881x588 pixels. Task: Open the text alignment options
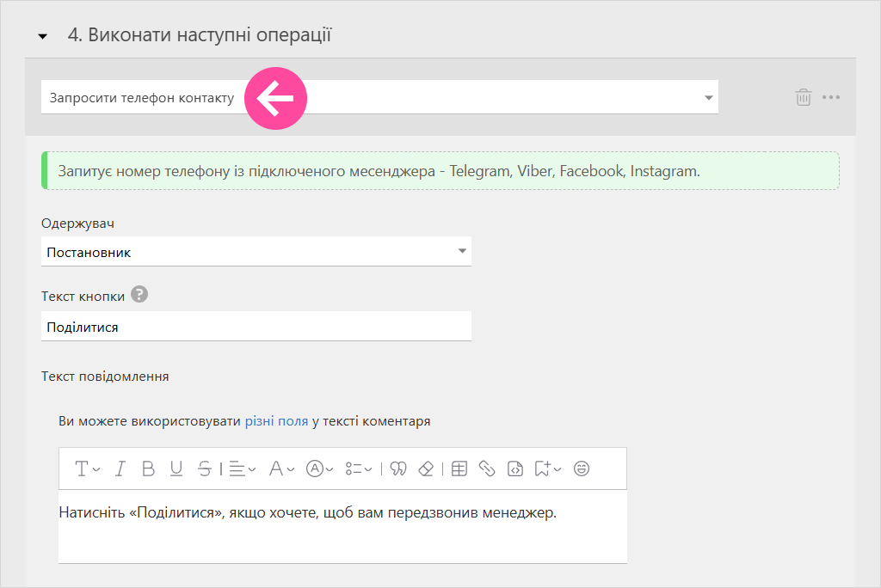243,469
